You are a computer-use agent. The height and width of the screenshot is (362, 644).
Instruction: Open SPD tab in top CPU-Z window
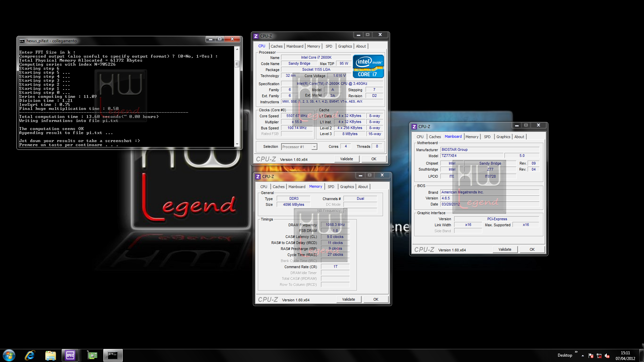329,46
